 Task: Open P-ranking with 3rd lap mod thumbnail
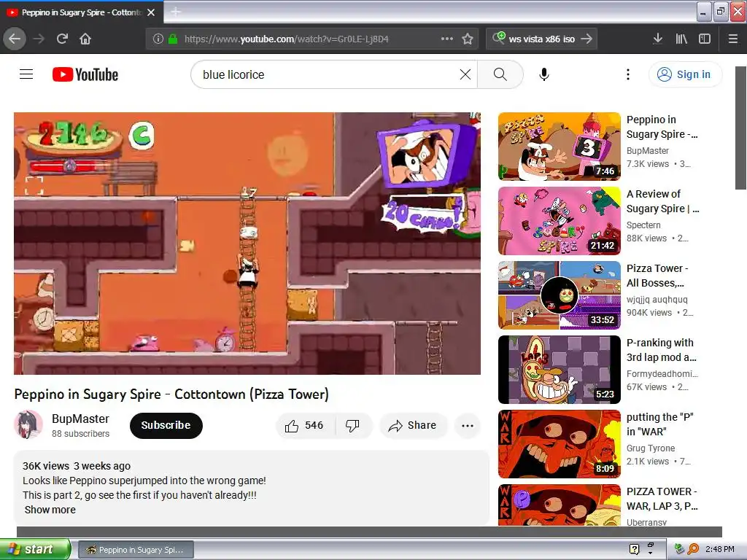(x=560, y=370)
